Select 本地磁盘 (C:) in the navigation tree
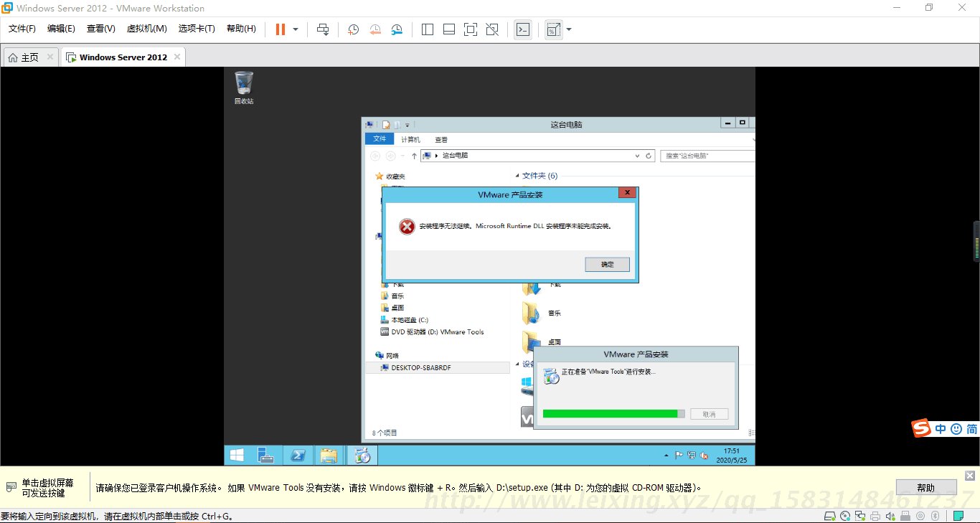Screen dimensions: 980x523 409,320
